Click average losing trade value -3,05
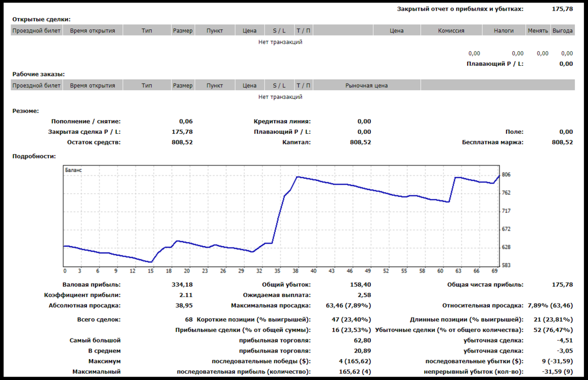 pyautogui.click(x=565, y=351)
